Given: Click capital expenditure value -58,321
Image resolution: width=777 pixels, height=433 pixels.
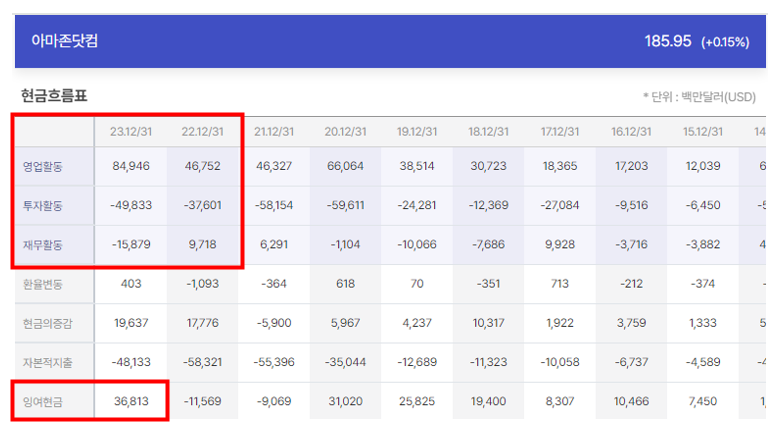Looking at the screenshot, I should 202,362.
